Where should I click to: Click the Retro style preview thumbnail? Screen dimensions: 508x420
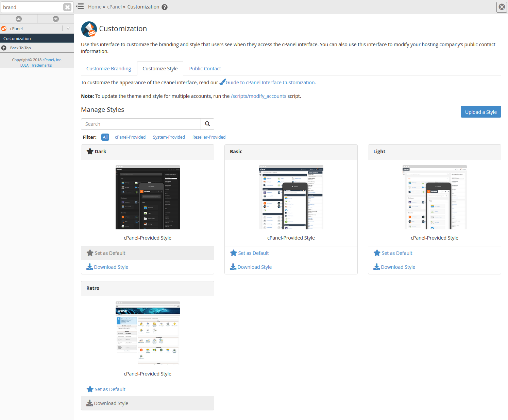click(148, 333)
